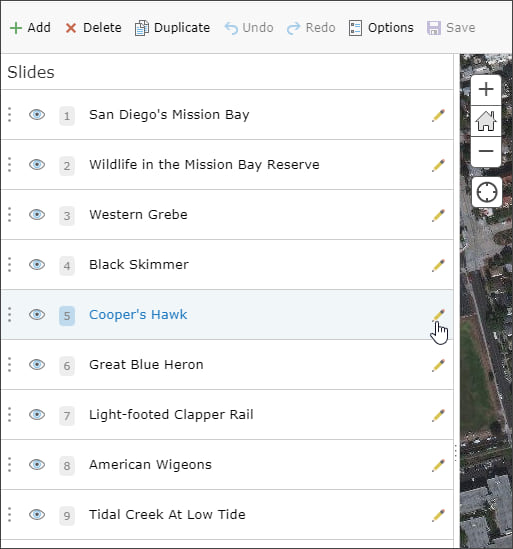The width and height of the screenshot is (513, 549).
Task: Toggle visibility of Black Skimmer slide
Action: [x=37, y=265]
